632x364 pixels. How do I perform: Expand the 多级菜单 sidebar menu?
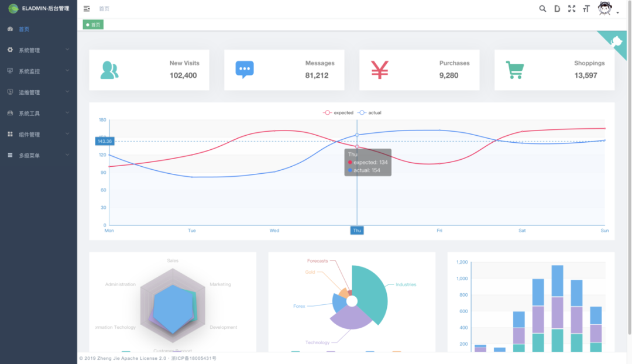point(38,156)
